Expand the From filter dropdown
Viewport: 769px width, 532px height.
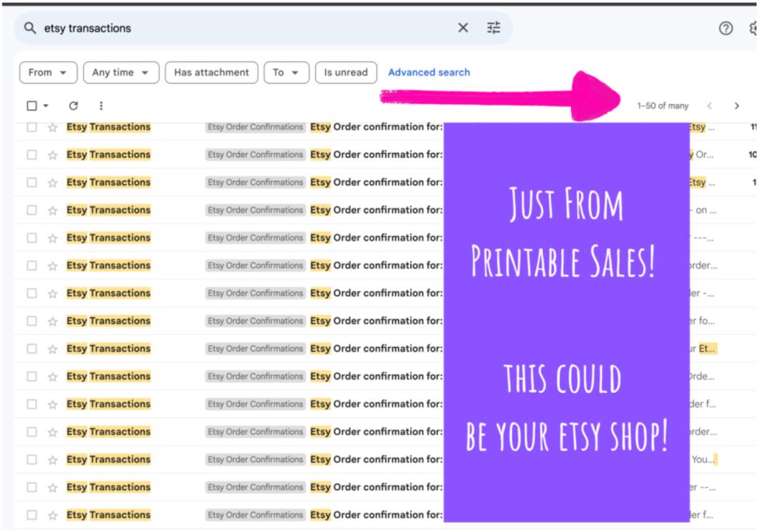pyautogui.click(x=47, y=72)
